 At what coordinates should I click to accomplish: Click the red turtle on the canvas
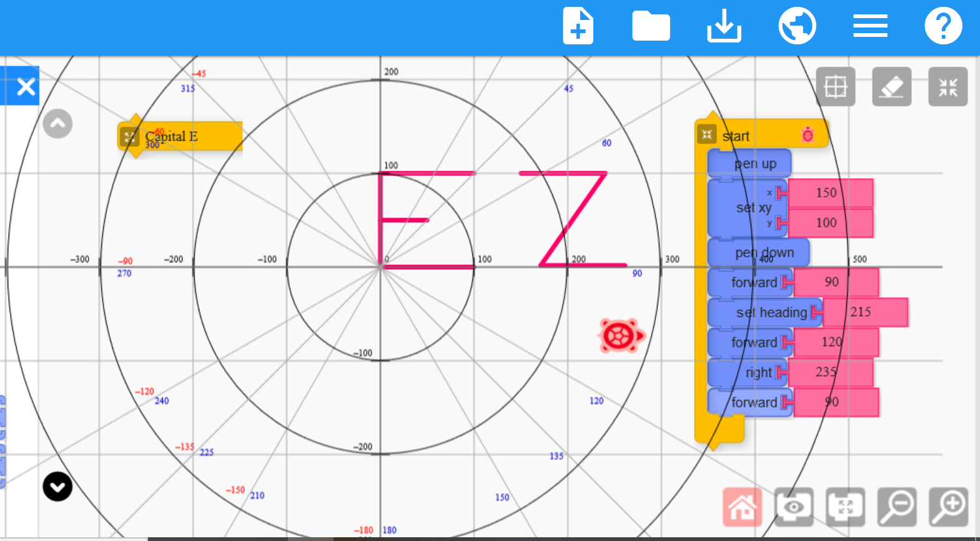[x=620, y=335]
